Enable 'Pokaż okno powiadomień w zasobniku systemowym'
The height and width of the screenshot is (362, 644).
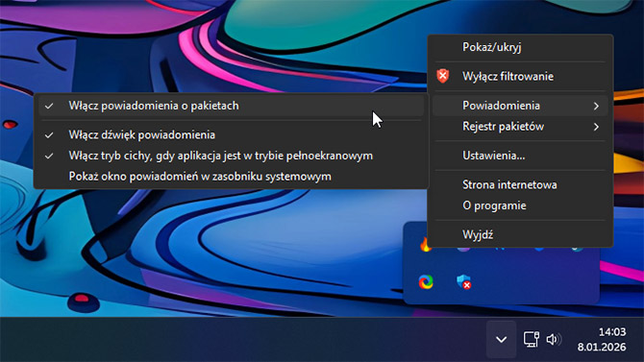(232, 177)
